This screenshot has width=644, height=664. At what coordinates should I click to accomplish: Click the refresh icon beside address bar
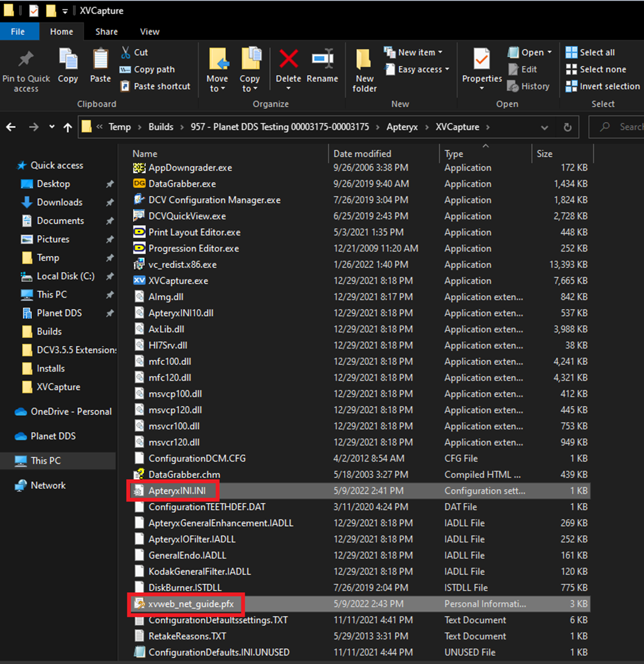(x=567, y=127)
